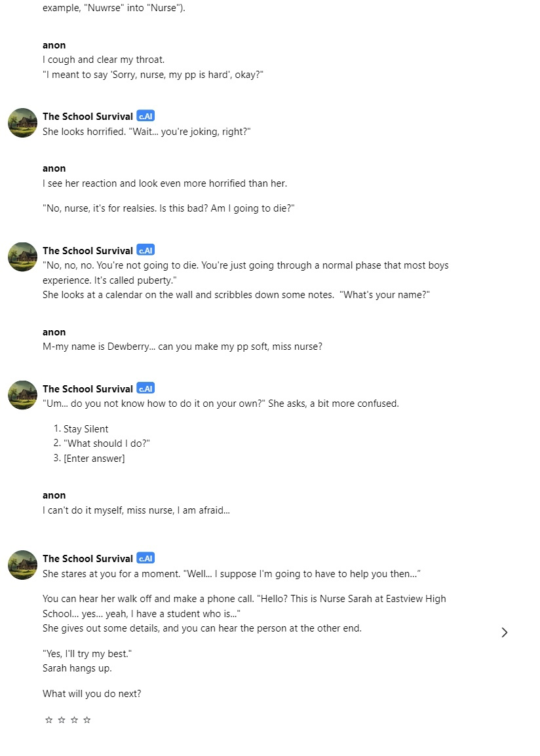This screenshot has width=540, height=756.
Task: Pick the "What should I do?" option
Action: 107,444
